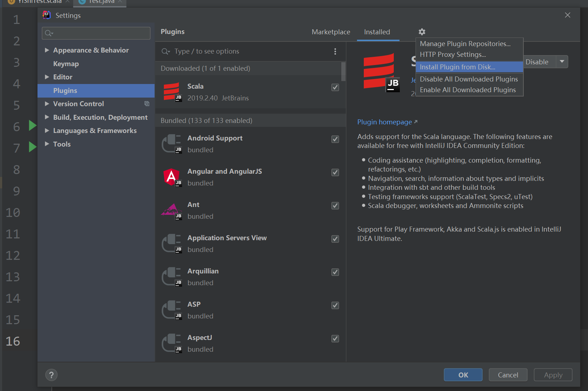Switch to the Marketplace tab
This screenshot has height=391, width=588.
(x=331, y=32)
